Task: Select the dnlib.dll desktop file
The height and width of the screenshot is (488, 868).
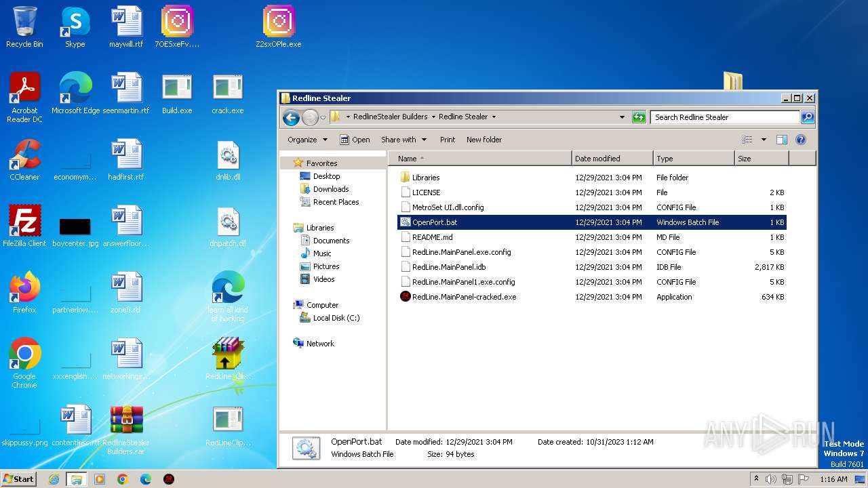Action: (x=228, y=160)
